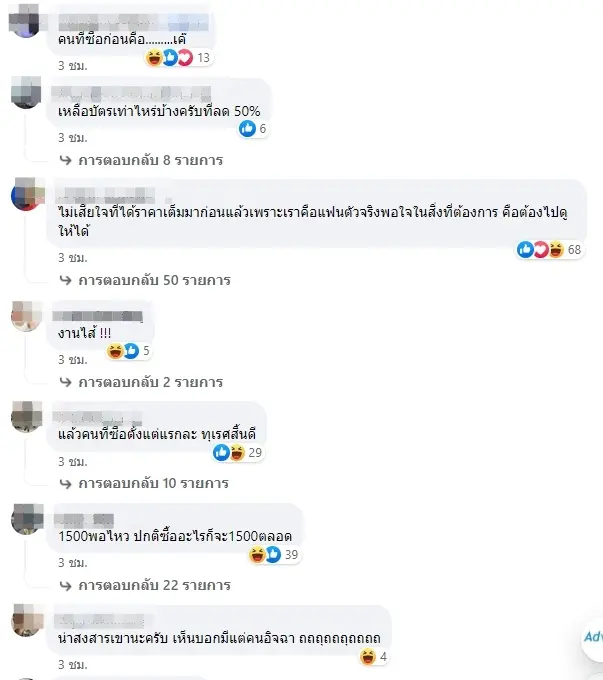Click the like icon beside count 39
The height and width of the screenshot is (680, 603).
pos(273,554)
